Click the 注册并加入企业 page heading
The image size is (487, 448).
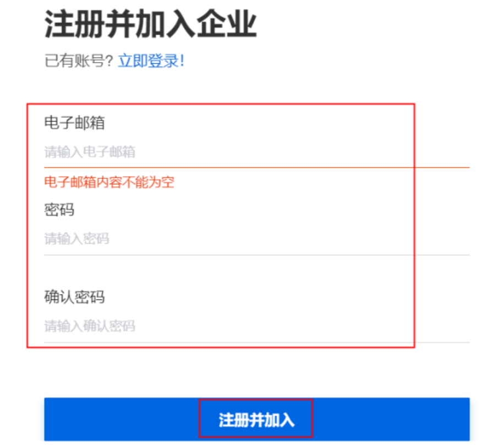click(150, 24)
